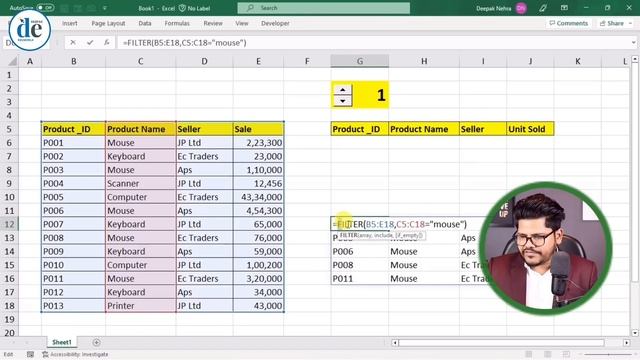Expand the Share dropdown arrow
640x360 pixels.
[631, 23]
